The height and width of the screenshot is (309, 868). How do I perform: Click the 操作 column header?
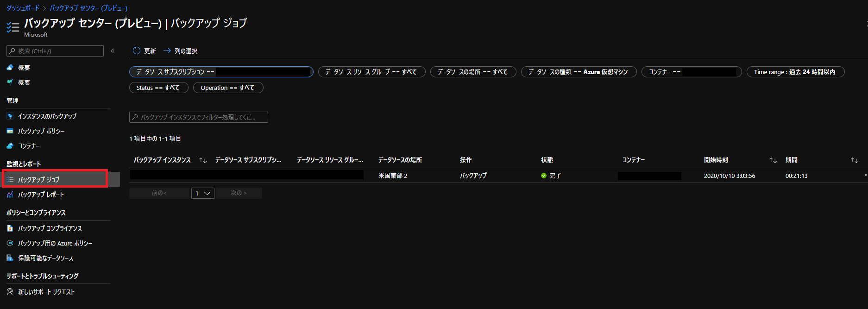click(466, 160)
